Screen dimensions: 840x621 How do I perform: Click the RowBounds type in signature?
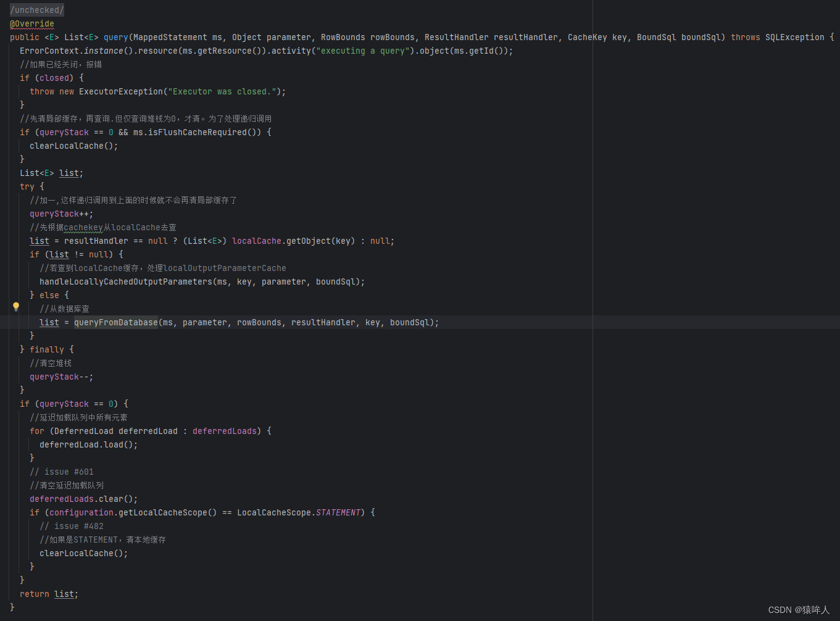click(x=343, y=37)
